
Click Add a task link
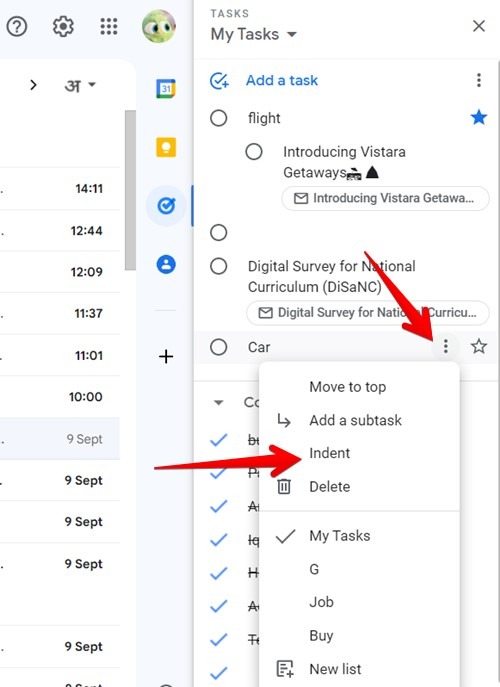[282, 81]
